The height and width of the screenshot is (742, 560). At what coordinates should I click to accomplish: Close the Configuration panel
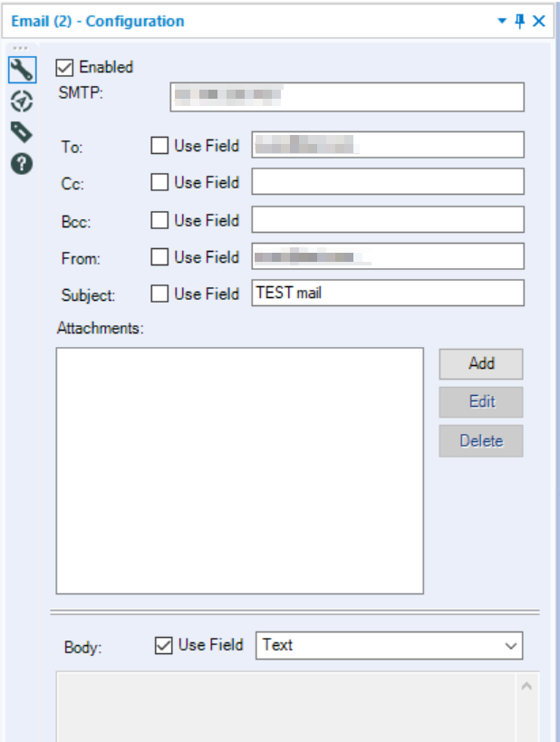click(538, 21)
